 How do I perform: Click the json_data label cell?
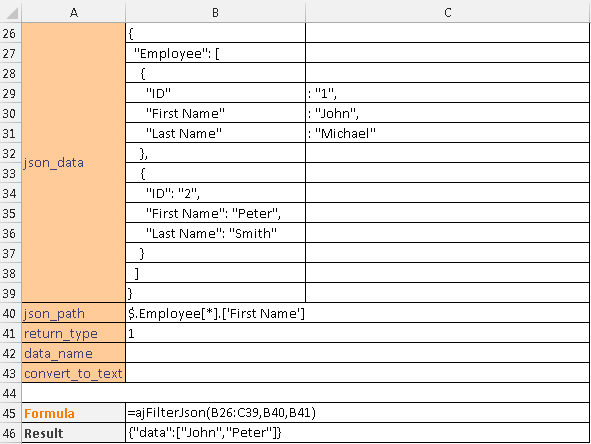point(74,162)
